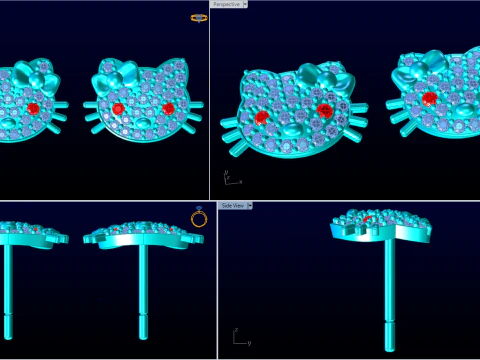Image resolution: width=480 pixels, height=360 pixels.
Task: Pick the bow on the full top-view cat
Action: 116,79
